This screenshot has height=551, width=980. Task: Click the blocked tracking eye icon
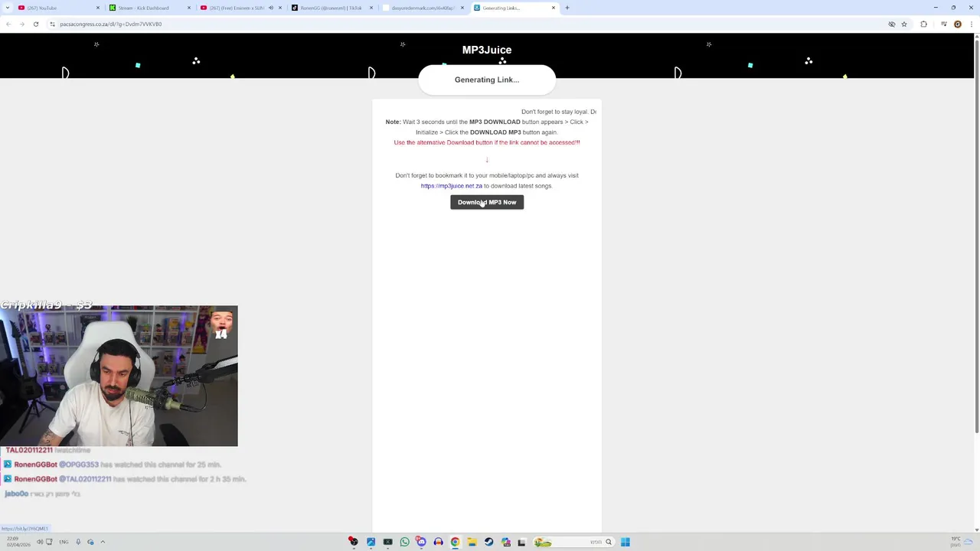891,24
